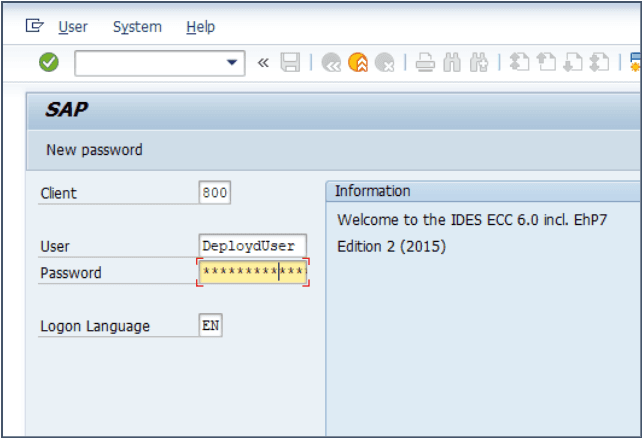Click the 'Edition 2 (2015)' text

(391, 246)
